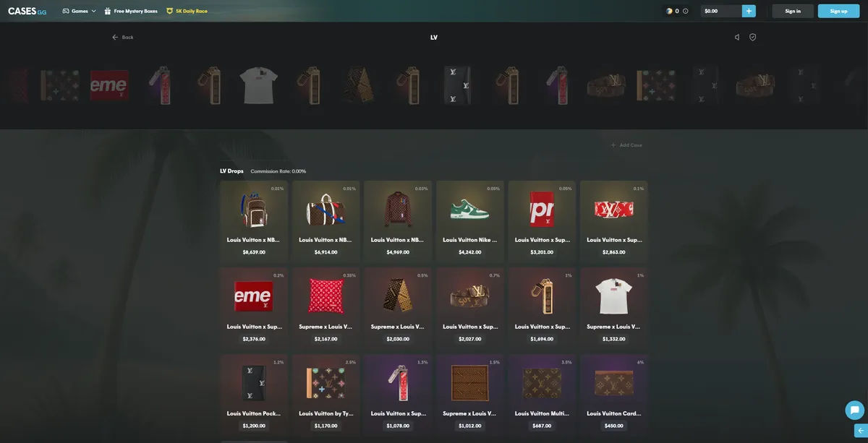Image resolution: width=868 pixels, height=443 pixels.
Task: Select the Louis Vuitton Nike sneaker drop
Action: coord(469,221)
